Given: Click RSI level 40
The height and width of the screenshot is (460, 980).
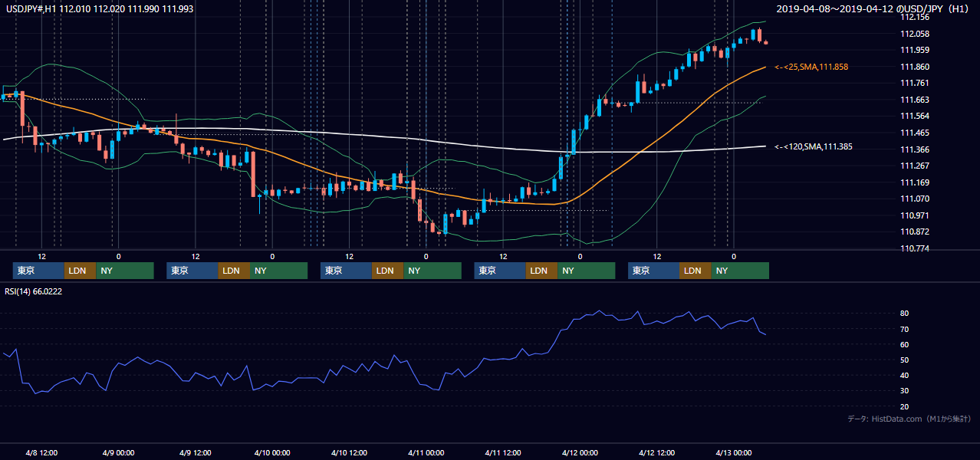Looking at the screenshot, I should coord(905,375).
